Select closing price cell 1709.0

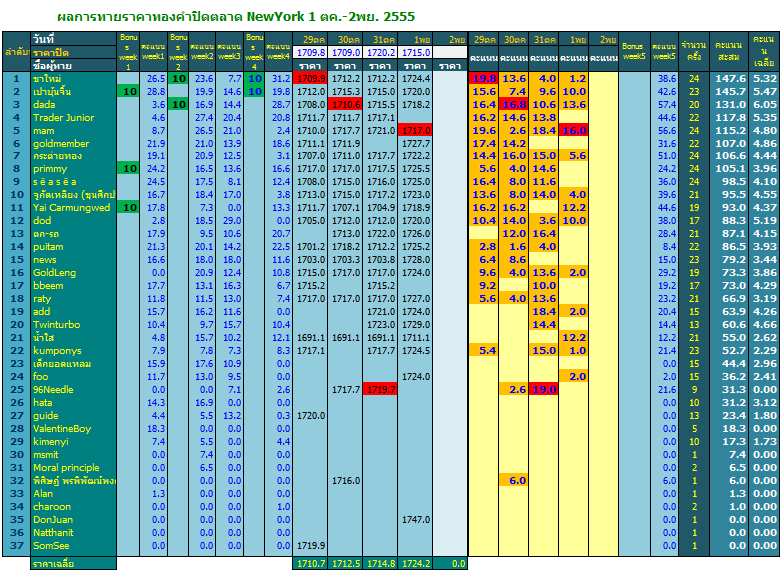346,52
